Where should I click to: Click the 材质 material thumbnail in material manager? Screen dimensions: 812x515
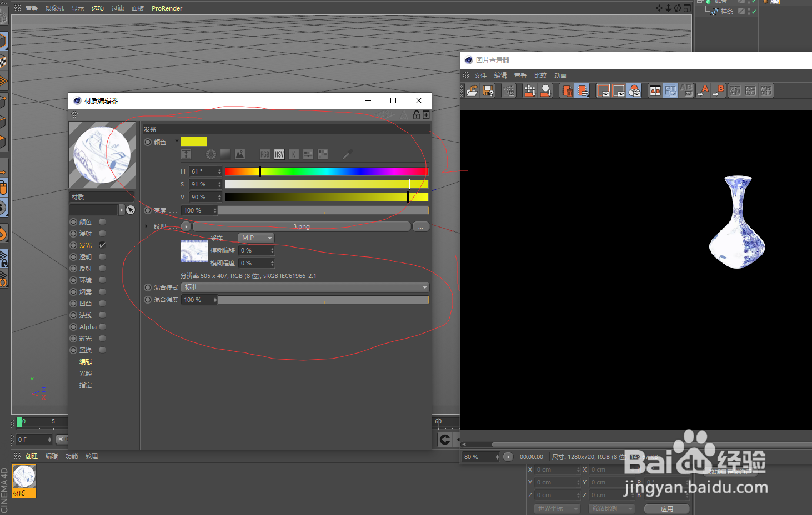tap(23, 477)
